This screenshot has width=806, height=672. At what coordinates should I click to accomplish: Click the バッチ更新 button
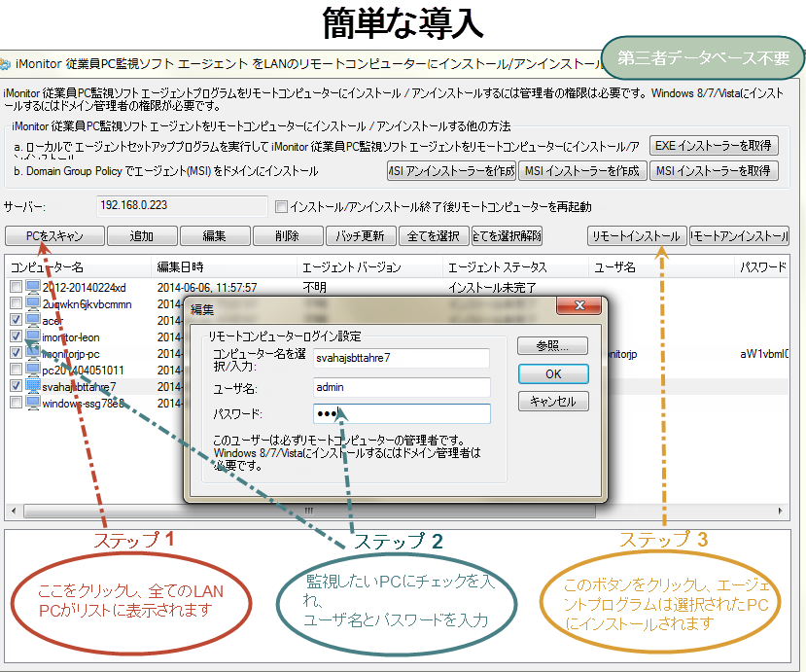click(361, 236)
